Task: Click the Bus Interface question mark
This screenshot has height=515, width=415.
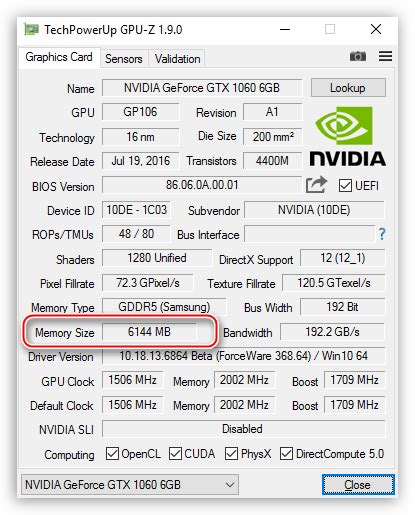Action: point(382,234)
